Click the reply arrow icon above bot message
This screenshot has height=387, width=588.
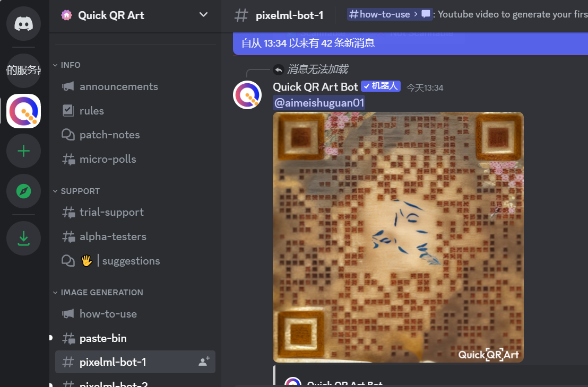tap(278, 69)
